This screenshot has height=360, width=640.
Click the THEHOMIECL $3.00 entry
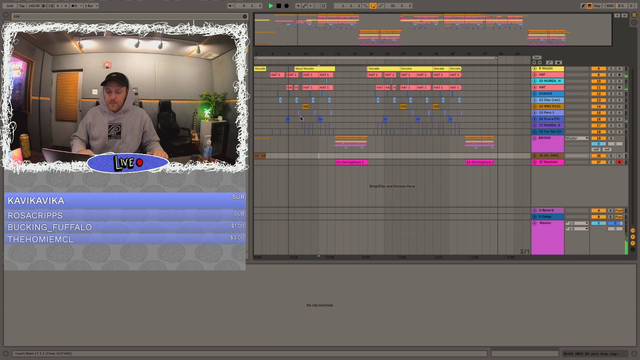[125, 239]
